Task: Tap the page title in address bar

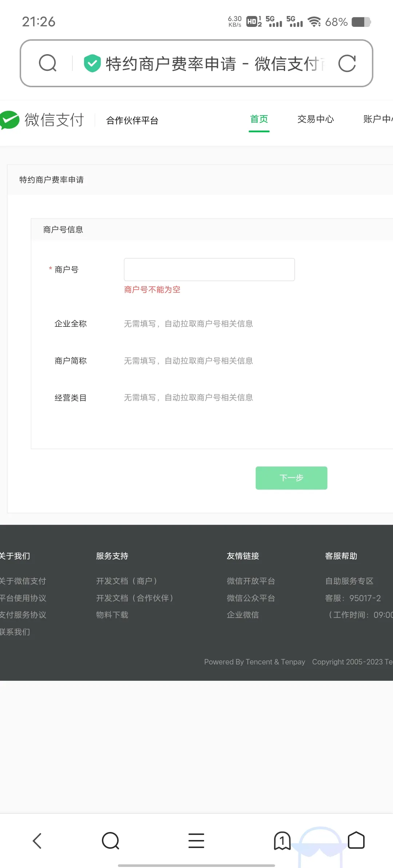Action: (215, 64)
